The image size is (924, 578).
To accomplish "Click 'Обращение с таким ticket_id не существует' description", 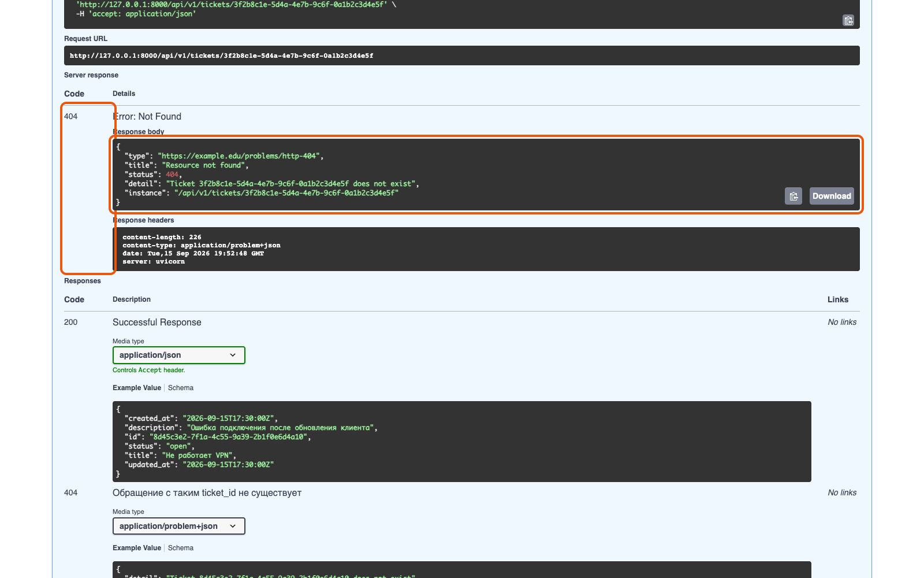I will click(207, 492).
